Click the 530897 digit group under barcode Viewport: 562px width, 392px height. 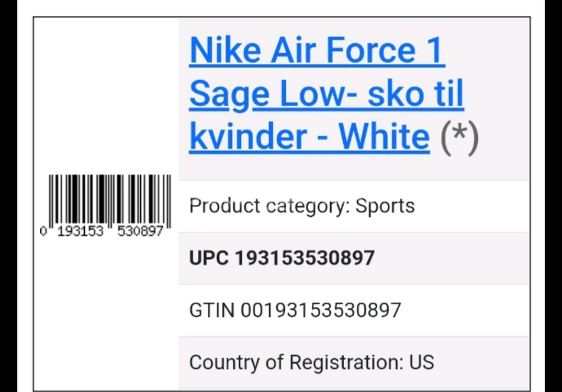tap(140, 231)
